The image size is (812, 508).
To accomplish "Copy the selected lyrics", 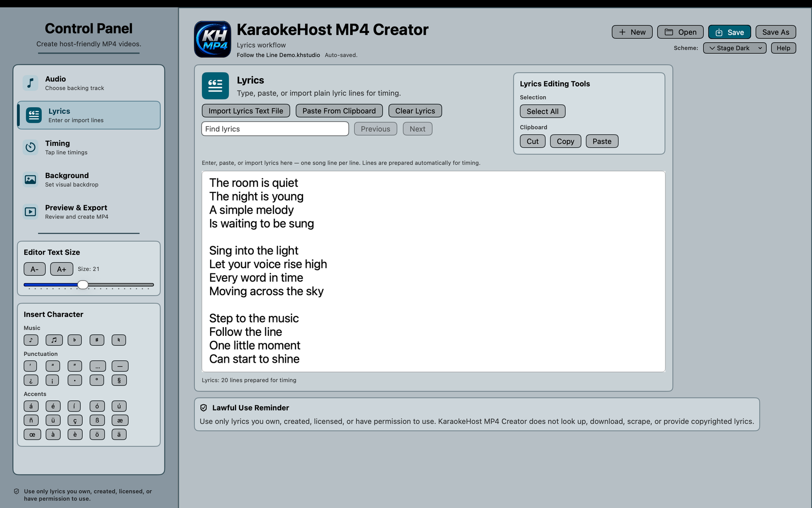I will [x=565, y=141].
